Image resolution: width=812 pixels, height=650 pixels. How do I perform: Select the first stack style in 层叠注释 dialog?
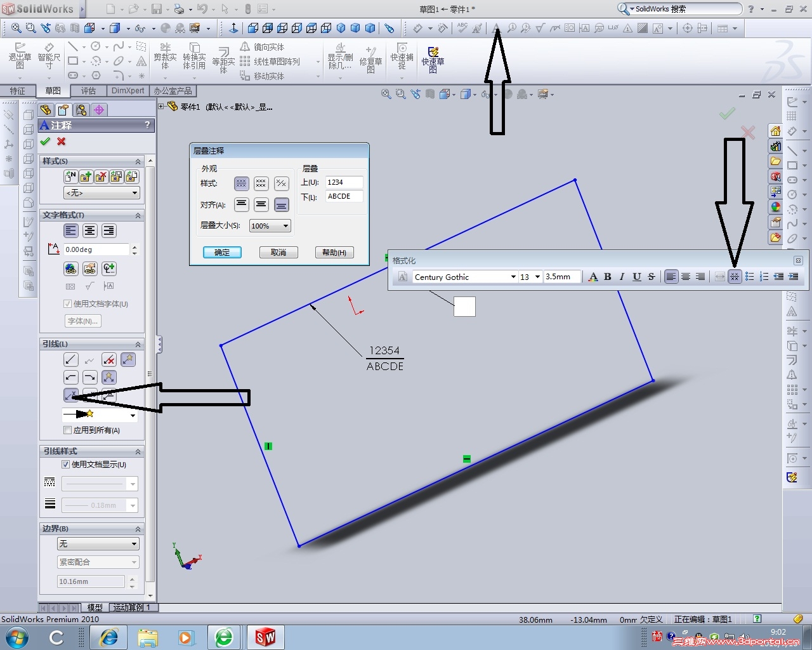[241, 183]
